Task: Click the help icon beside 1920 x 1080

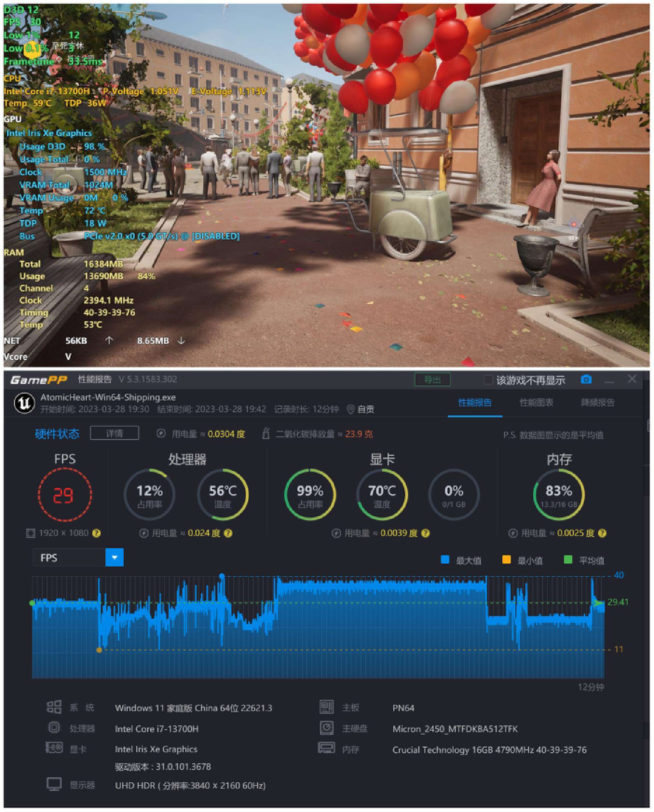Action: pyautogui.click(x=97, y=533)
